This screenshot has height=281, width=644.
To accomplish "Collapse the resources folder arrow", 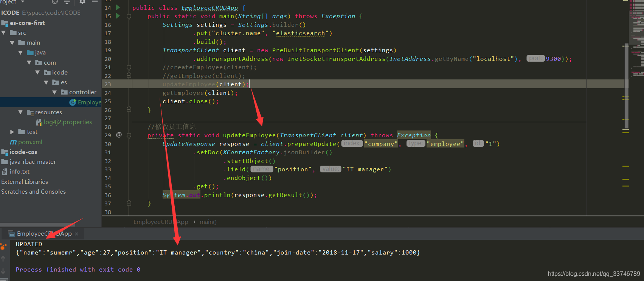I will click(x=20, y=112).
